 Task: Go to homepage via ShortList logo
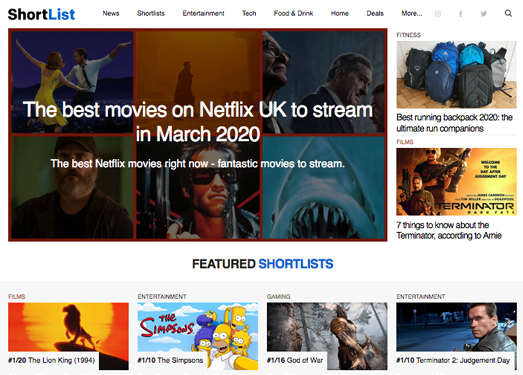pyautogui.click(x=41, y=14)
